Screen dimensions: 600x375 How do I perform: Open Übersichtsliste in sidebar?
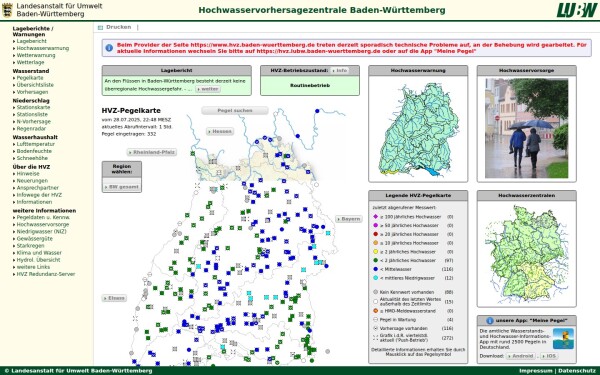tap(35, 85)
